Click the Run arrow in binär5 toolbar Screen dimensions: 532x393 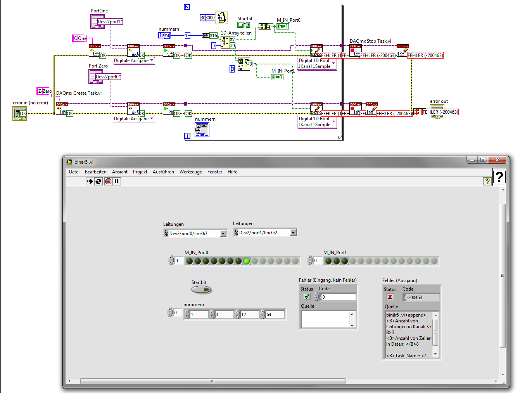tap(90, 181)
